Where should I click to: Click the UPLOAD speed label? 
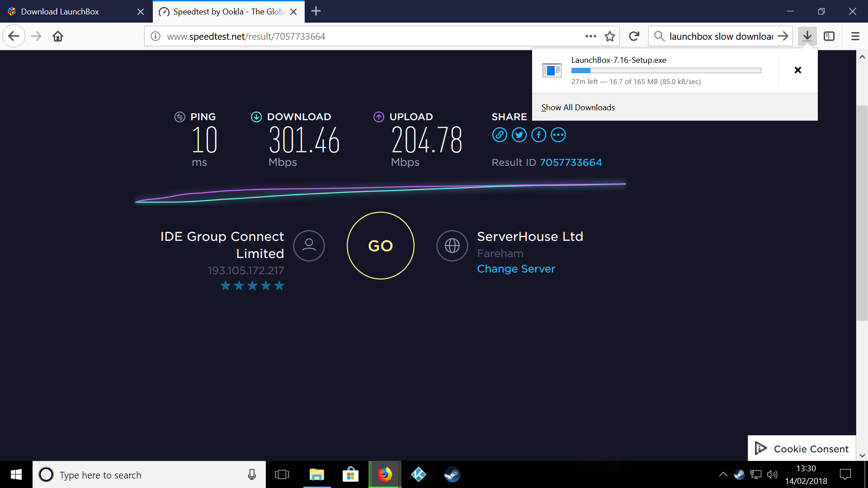[411, 117]
